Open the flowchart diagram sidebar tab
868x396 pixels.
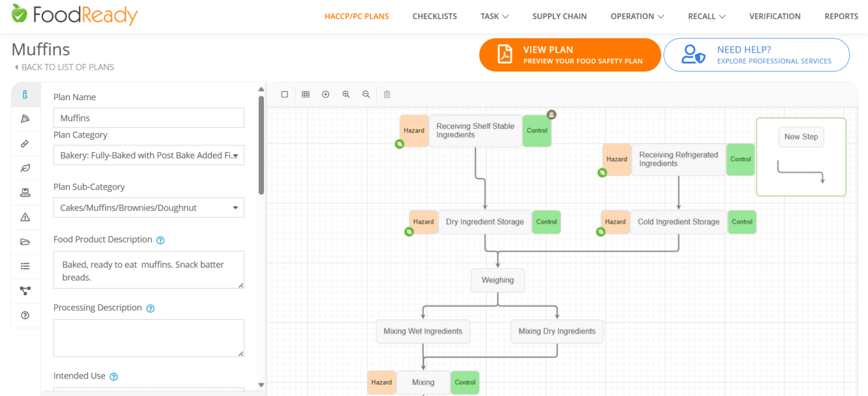[x=25, y=291]
